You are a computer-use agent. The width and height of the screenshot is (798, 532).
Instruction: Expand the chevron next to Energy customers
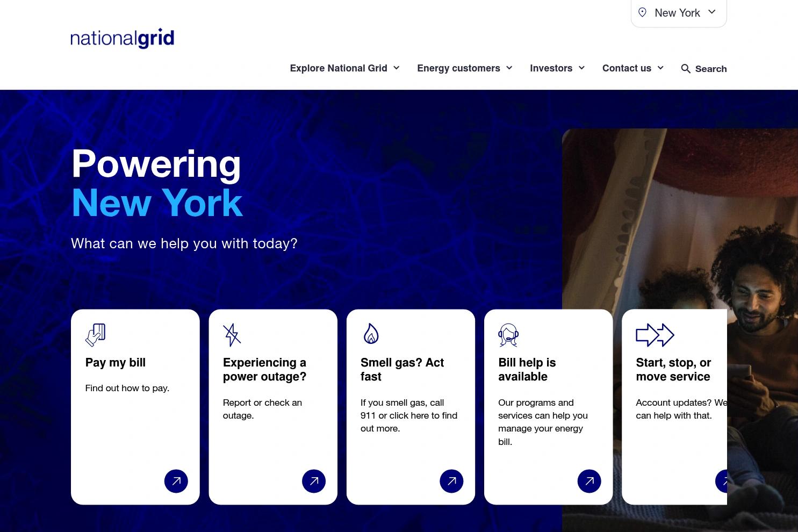coord(509,68)
